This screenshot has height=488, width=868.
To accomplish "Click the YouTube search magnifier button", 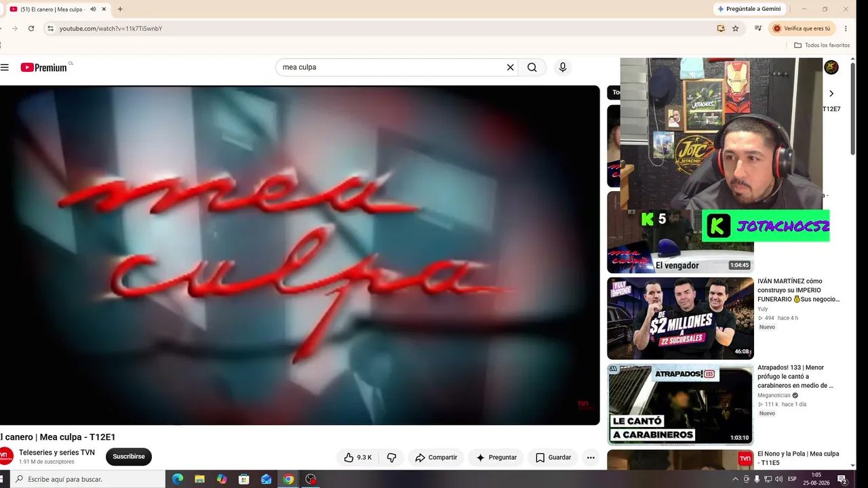I will (x=532, y=67).
